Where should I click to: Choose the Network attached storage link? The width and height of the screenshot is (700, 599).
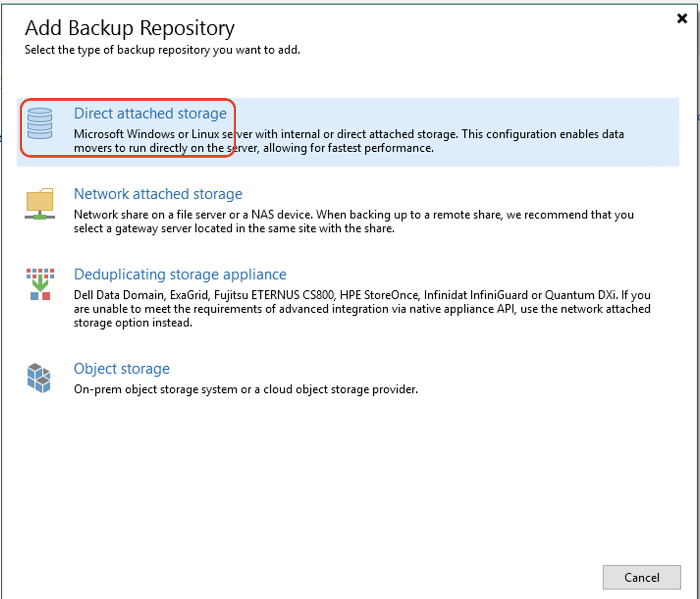pyautogui.click(x=158, y=194)
